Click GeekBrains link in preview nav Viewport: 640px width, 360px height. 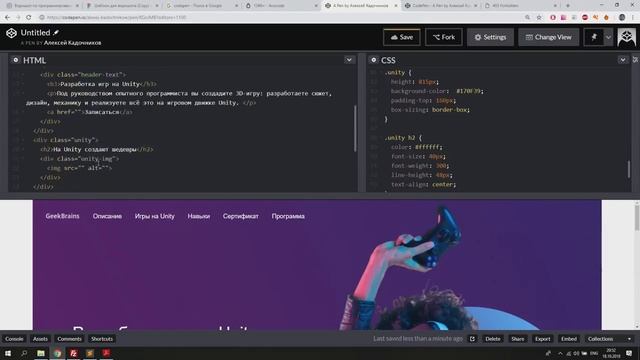pyautogui.click(x=62, y=216)
